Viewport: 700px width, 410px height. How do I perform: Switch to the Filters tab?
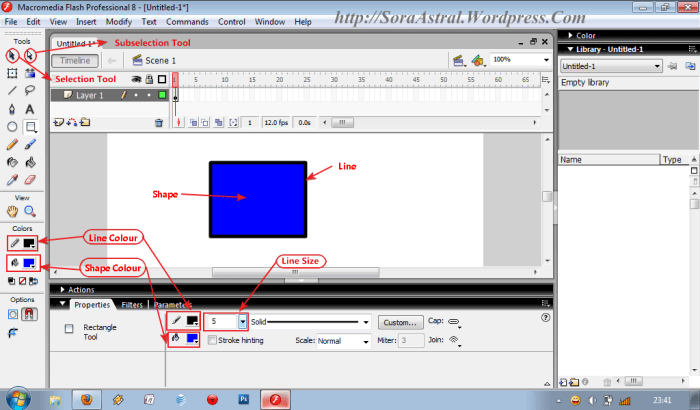tap(132, 305)
